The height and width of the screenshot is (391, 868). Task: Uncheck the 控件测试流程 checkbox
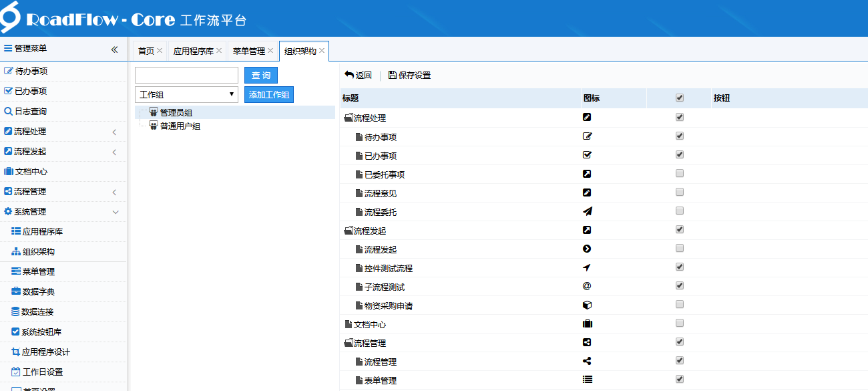[x=680, y=267]
